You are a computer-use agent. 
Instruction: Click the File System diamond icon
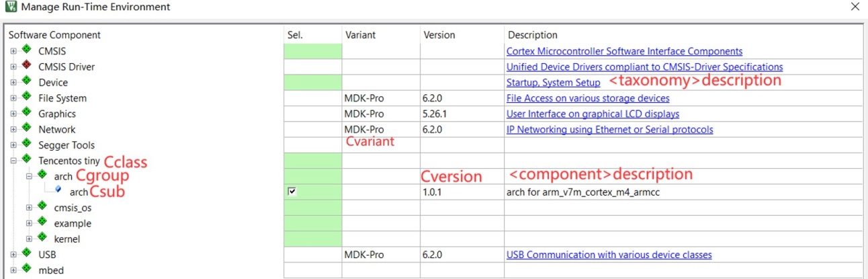pos(26,97)
